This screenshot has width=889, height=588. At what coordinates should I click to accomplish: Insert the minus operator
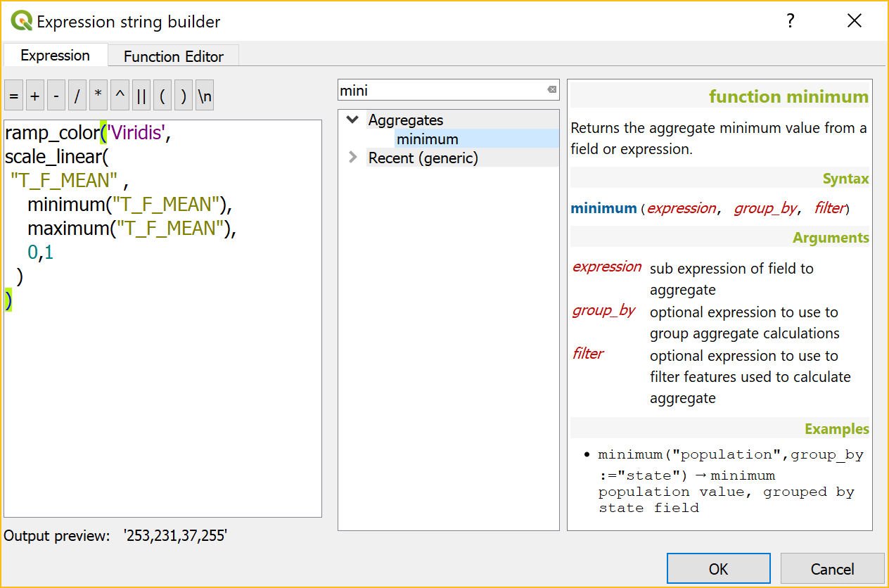(x=56, y=97)
